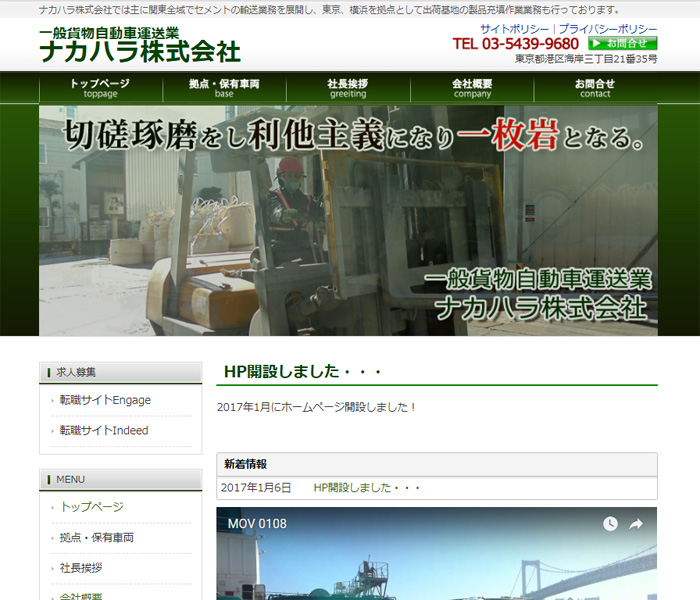Screen dimensions: 700x600
Task: Open 転職サイトIndeed sidebar link
Action: tap(104, 430)
